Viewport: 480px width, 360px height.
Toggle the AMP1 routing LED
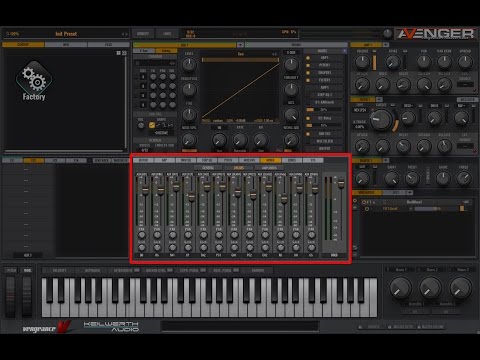click(308, 58)
